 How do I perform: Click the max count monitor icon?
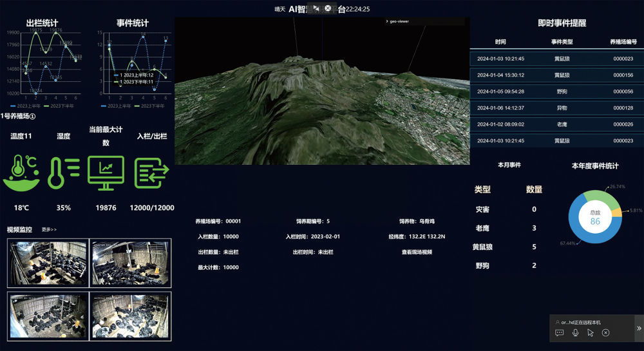pos(106,173)
